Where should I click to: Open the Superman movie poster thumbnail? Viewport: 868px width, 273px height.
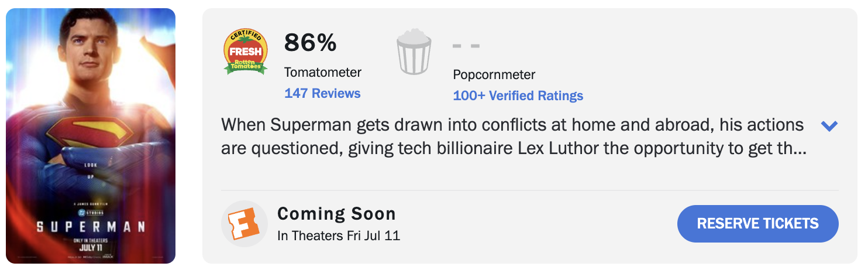[91, 136]
